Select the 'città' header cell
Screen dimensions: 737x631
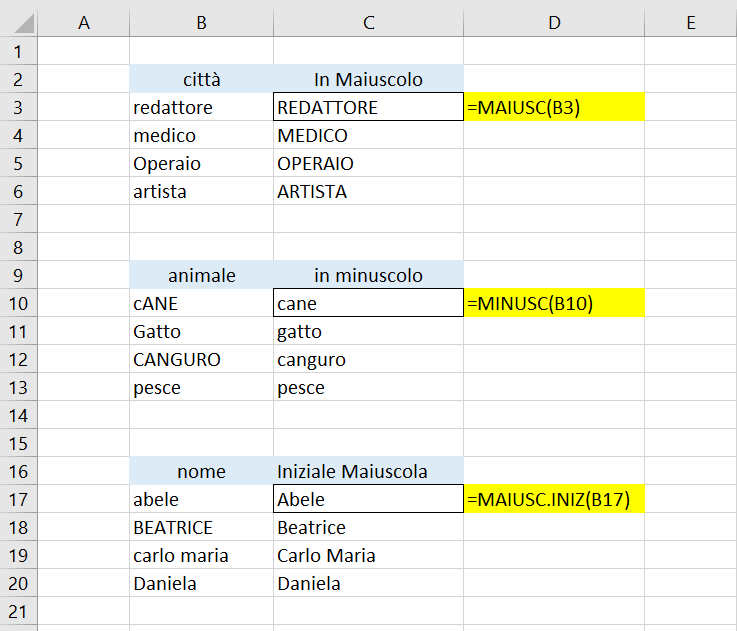click(201, 79)
